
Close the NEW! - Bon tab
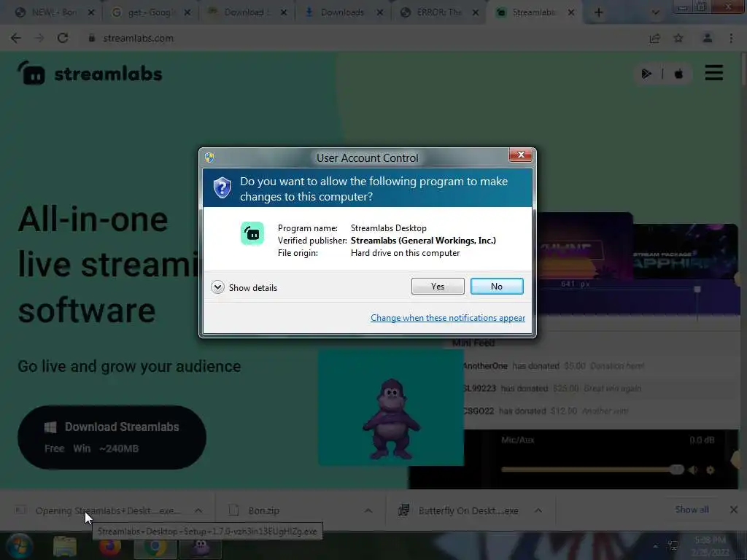click(x=91, y=13)
